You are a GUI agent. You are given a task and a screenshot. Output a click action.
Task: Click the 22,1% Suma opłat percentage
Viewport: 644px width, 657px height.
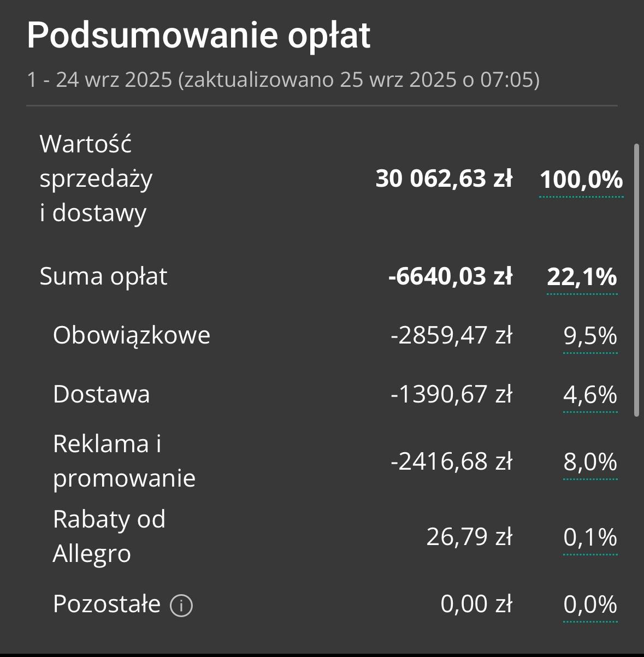click(582, 276)
